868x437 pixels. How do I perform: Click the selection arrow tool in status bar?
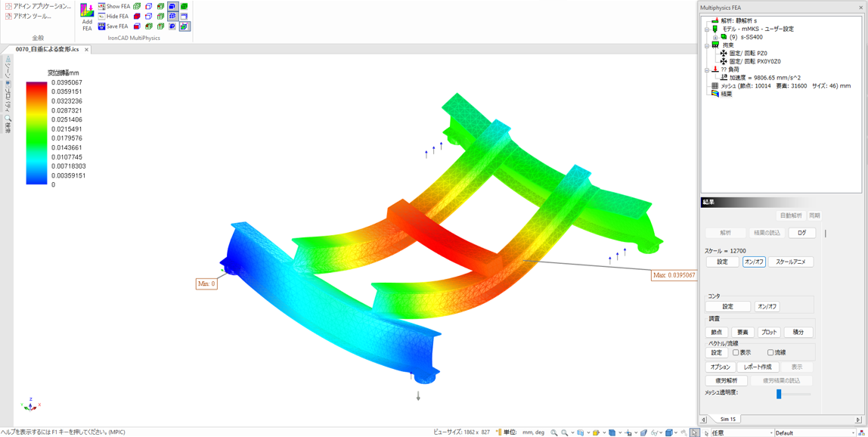pos(694,432)
